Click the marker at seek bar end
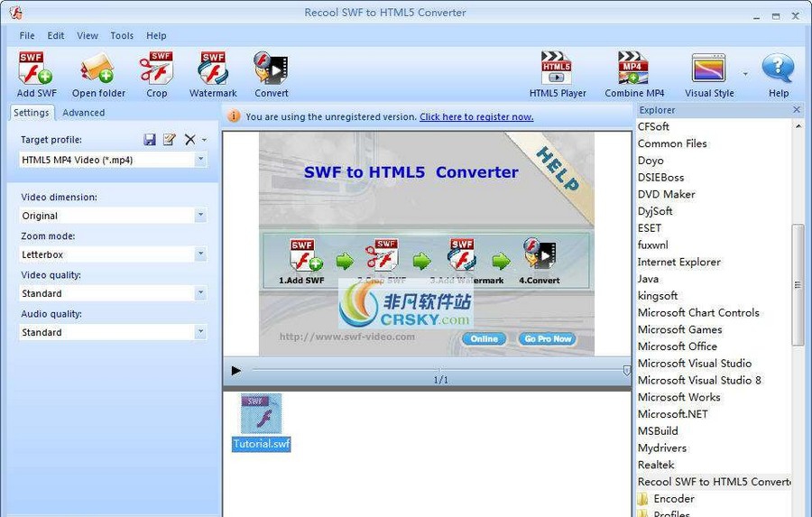 pyautogui.click(x=626, y=371)
